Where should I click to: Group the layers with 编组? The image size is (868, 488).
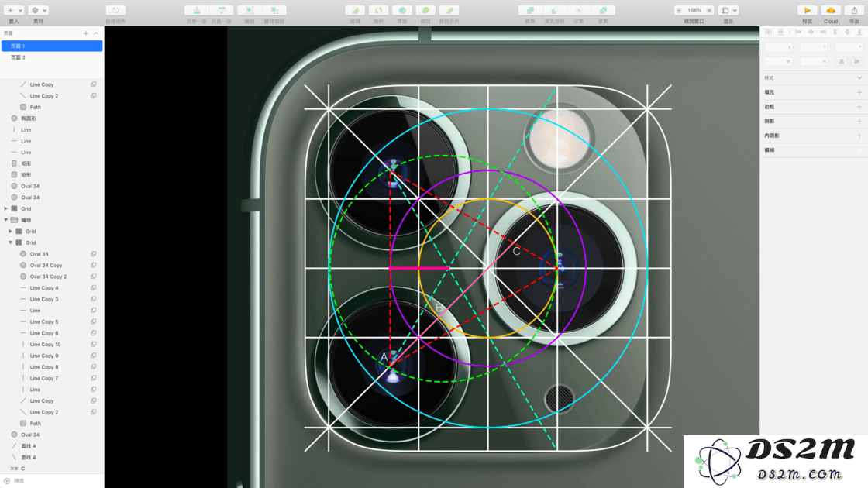pos(249,11)
